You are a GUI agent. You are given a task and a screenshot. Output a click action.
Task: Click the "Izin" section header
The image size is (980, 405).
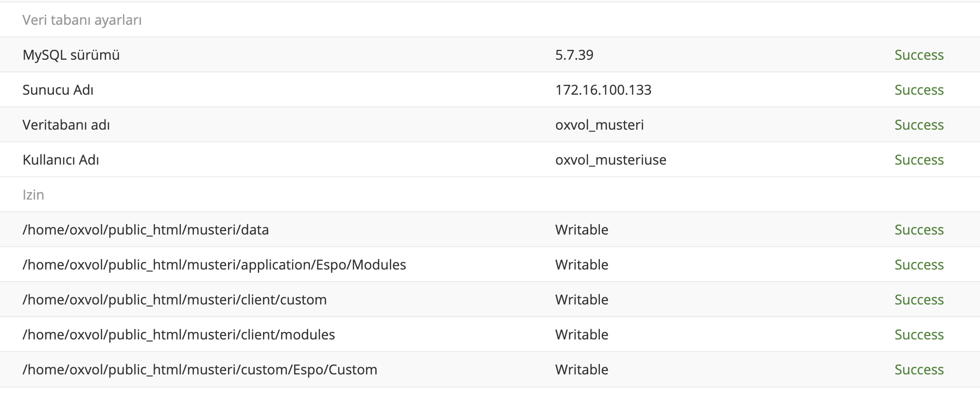click(33, 195)
